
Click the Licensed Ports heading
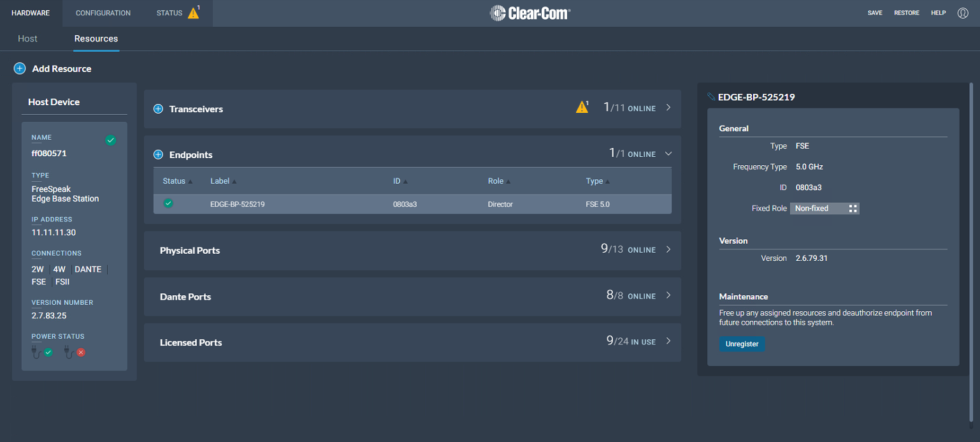191,343
